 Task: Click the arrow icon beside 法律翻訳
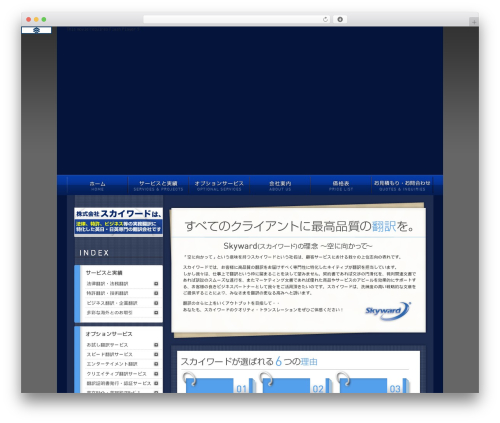tap(156, 284)
